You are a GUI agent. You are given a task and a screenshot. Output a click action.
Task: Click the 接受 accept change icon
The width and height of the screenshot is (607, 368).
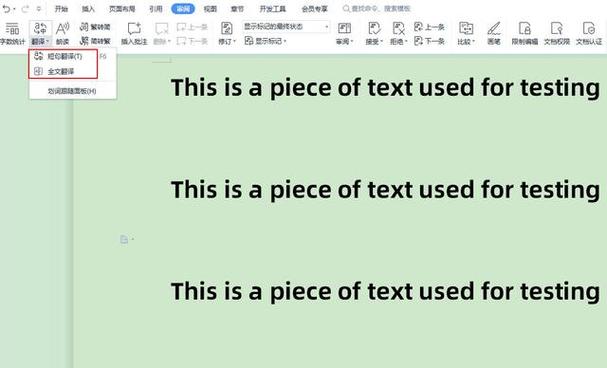[x=374, y=28]
